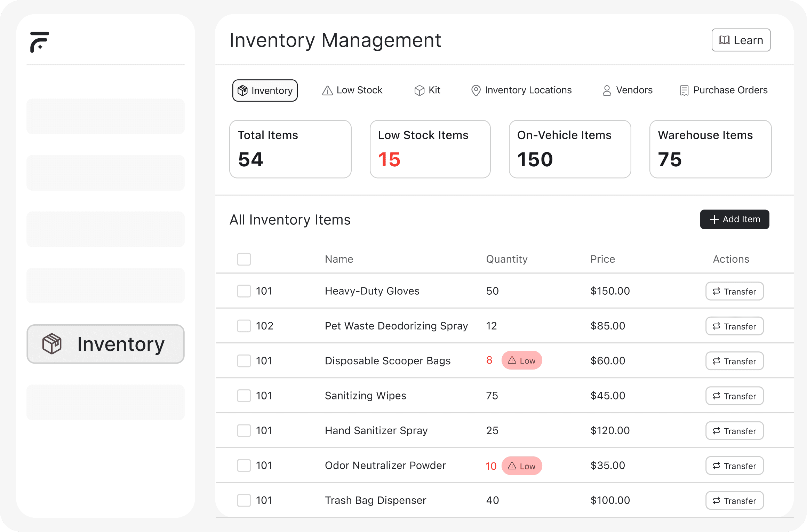Tick the Trash Bag Dispenser checkbox
Viewport: 807px width, 532px height.
tap(244, 500)
